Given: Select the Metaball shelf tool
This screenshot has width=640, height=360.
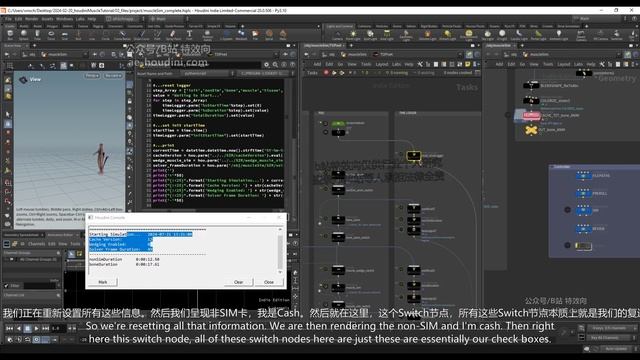Looking at the screenshot, I should click(x=241, y=35).
